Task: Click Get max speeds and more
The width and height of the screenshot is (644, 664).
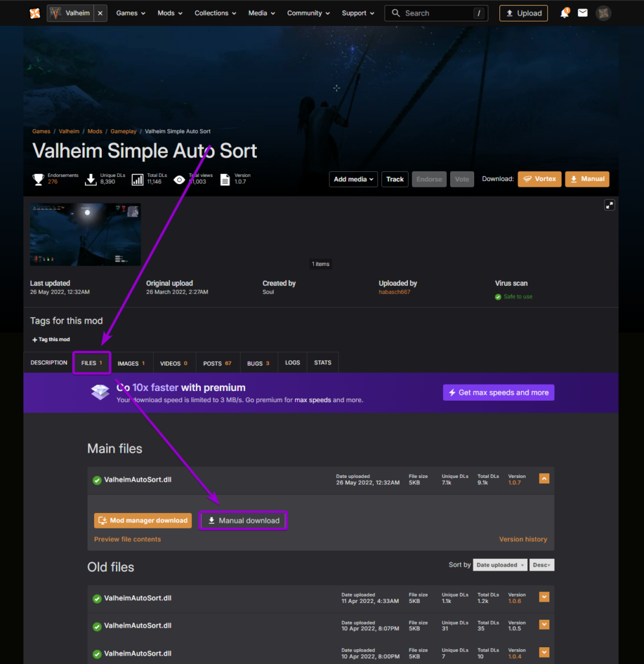Action: [498, 392]
